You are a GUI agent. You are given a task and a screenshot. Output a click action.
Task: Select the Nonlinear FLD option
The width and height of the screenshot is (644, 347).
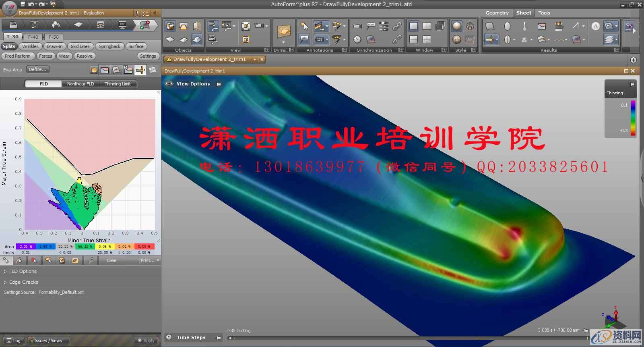point(80,84)
